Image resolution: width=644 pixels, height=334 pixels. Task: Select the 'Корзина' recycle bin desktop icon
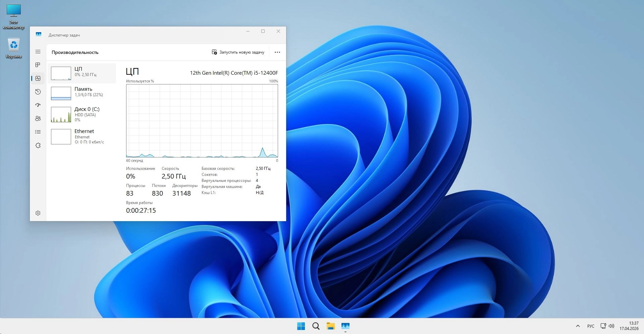tap(14, 48)
